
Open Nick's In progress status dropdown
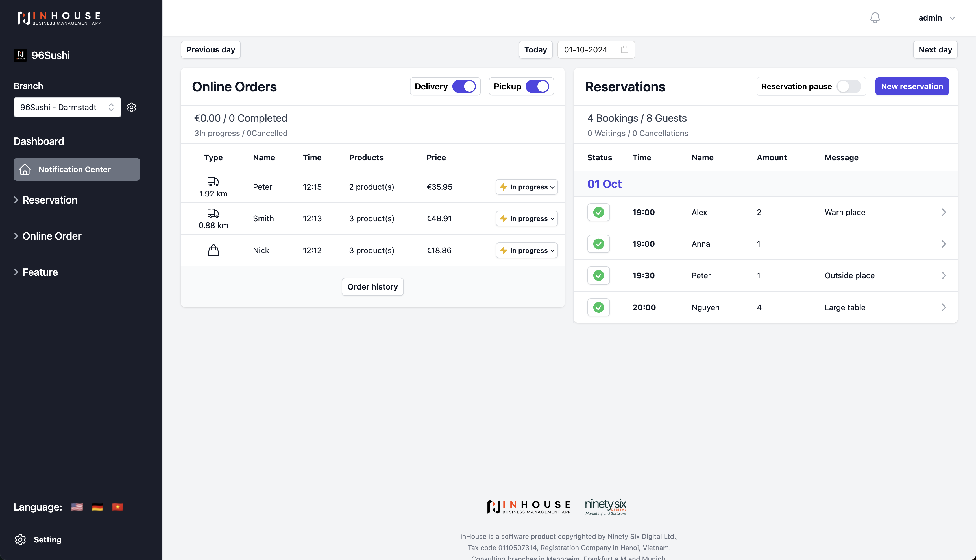[x=527, y=250]
